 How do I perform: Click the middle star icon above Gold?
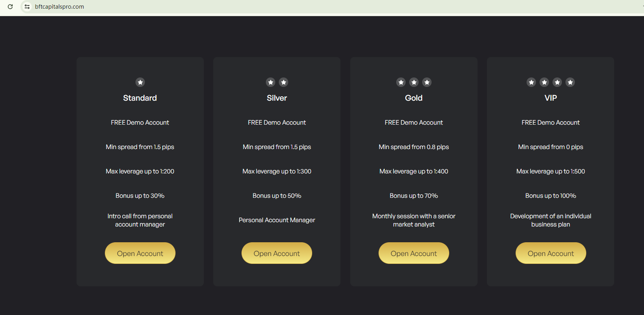pos(414,82)
